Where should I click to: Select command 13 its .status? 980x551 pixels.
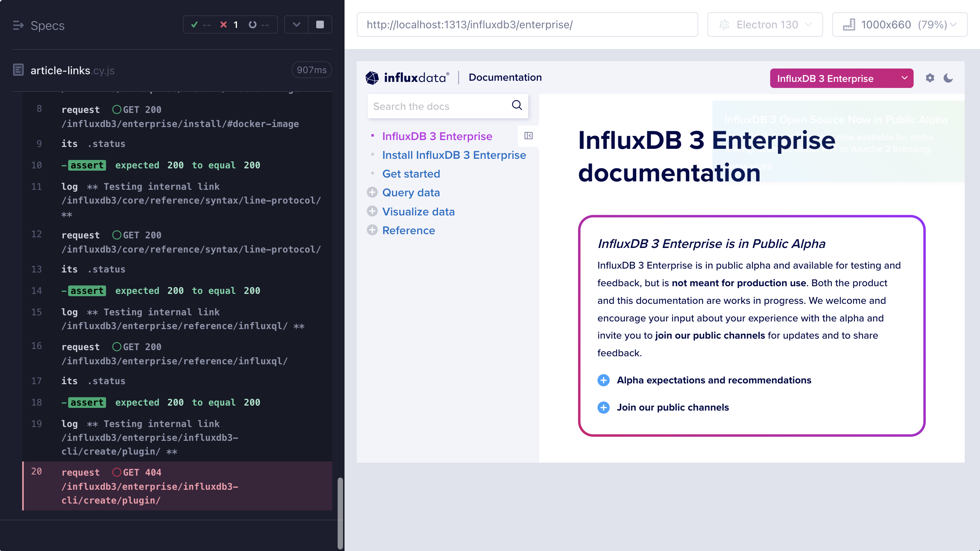click(x=177, y=269)
